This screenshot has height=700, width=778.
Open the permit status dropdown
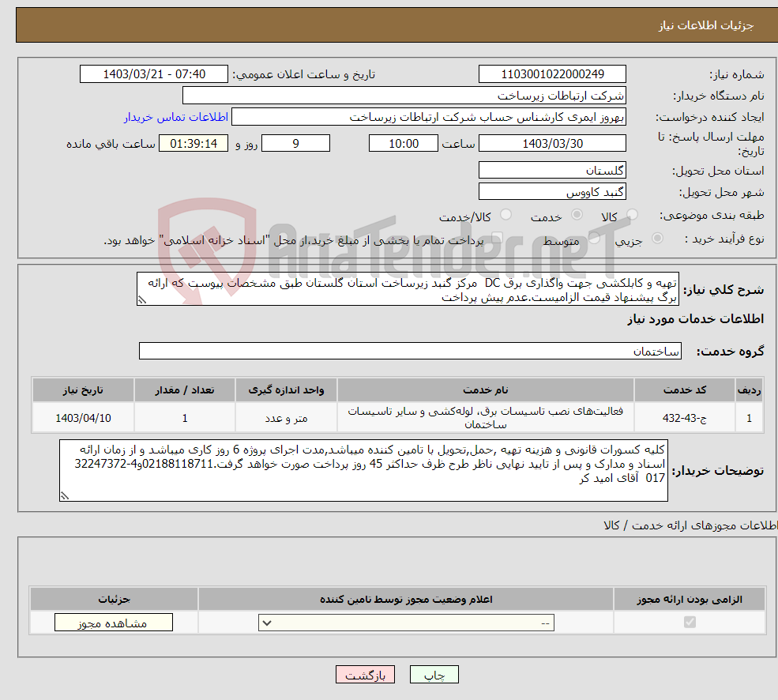406,623
